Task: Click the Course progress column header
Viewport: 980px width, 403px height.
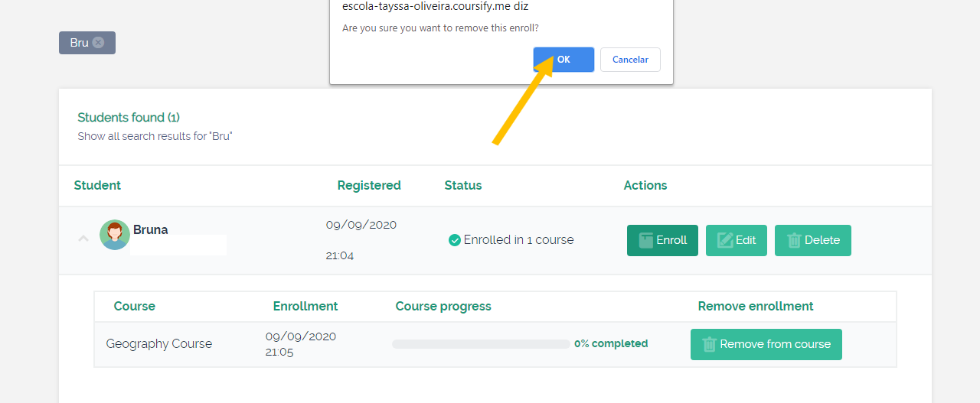Action: point(443,306)
